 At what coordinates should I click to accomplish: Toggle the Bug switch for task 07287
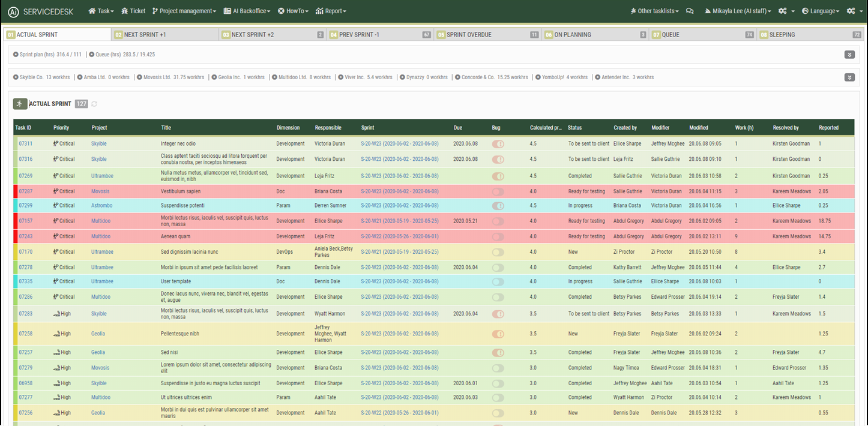pos(498,191)
